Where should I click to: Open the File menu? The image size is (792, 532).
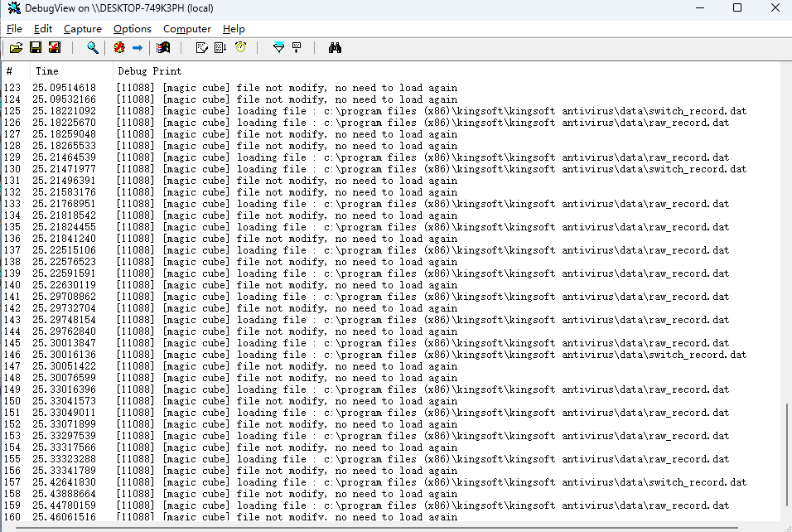coord(14,29)
